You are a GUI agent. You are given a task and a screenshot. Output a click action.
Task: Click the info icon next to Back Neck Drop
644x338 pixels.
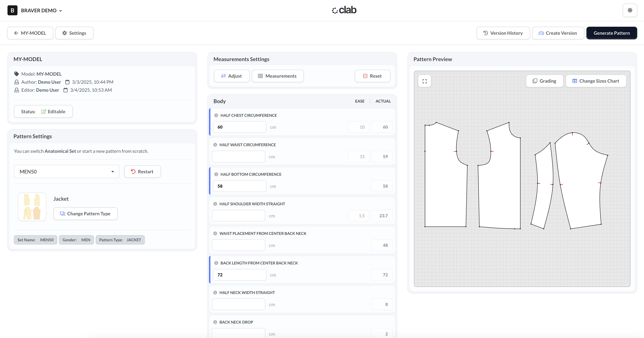215,322
